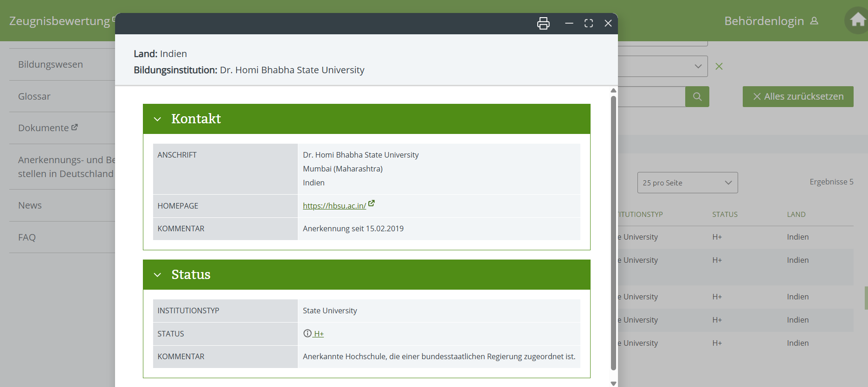Screen dimensions: 868x387
Task: Click Alles zurücksetzen button
Action: (x=798, y=96)
